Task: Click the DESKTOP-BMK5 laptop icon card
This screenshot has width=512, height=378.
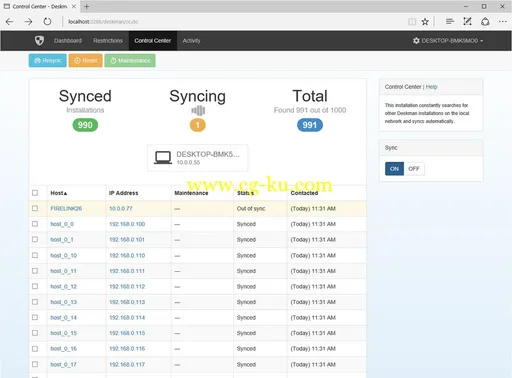Action: pyautogui.click(x=198, y=158)
